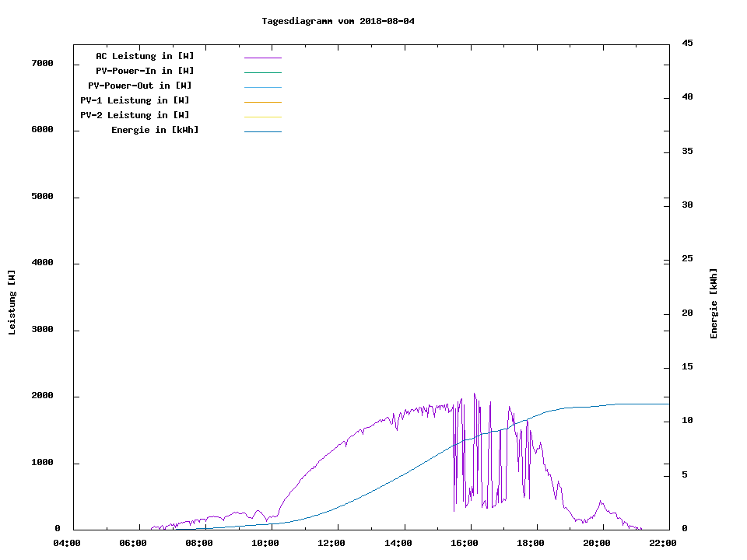Screen dimensions: 747x560
Task: Click the 45 value on the energy axis
Action: click(689, 43)
